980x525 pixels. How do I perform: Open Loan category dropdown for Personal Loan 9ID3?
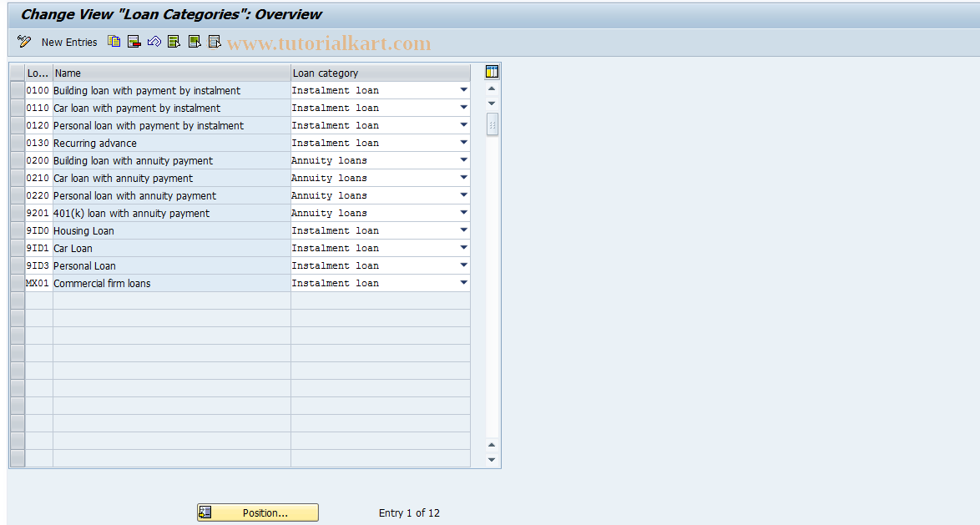click(x=464, y=265)
